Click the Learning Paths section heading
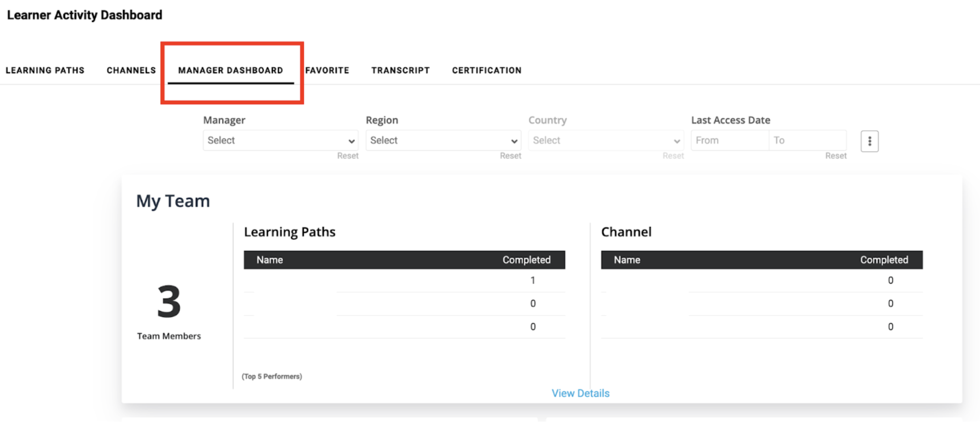The width and height of the screenshot is (980, 426). [x=289, y=232]
